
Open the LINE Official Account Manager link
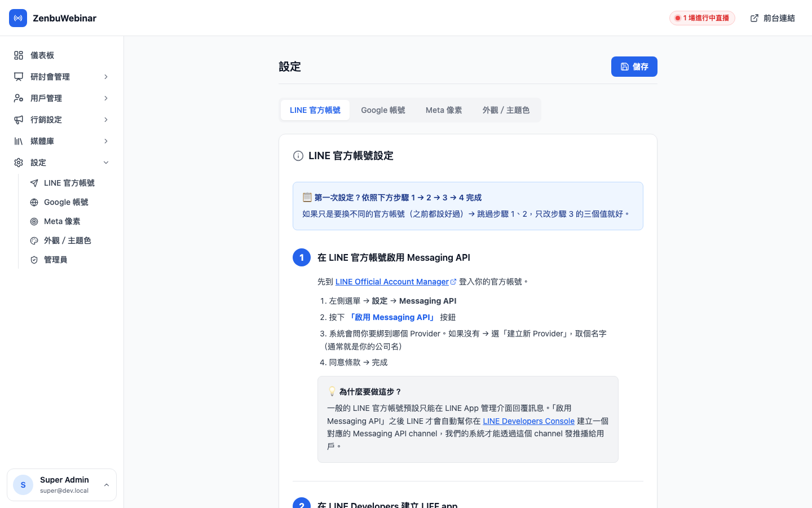point(392,282)
